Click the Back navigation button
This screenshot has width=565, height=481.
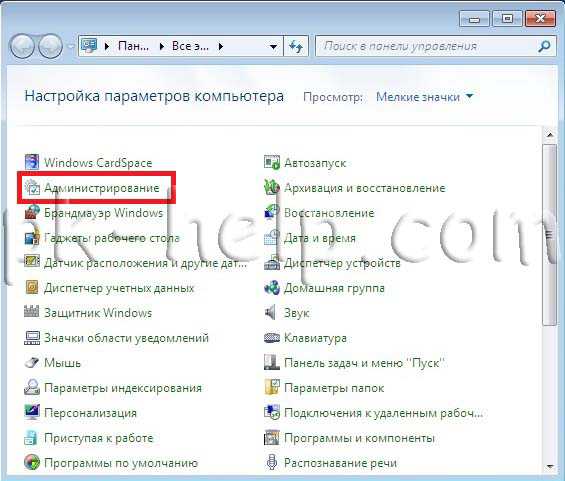(x=22, y=46)
